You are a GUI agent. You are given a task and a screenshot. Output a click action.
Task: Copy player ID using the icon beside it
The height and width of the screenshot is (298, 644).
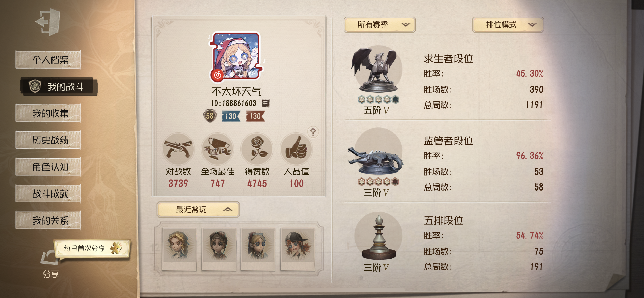(x=265, y=103)
